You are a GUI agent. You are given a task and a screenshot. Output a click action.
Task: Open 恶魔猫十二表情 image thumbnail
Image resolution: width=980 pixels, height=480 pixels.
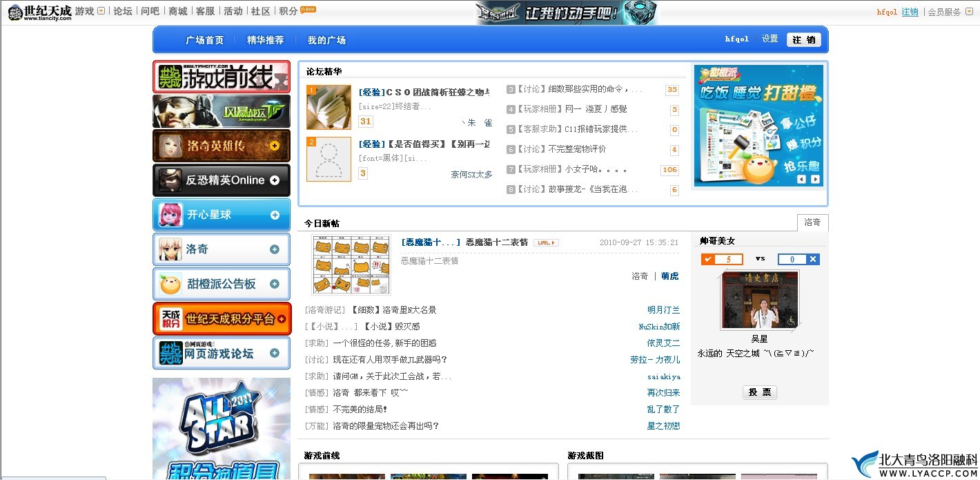click(x=351, y=265)
